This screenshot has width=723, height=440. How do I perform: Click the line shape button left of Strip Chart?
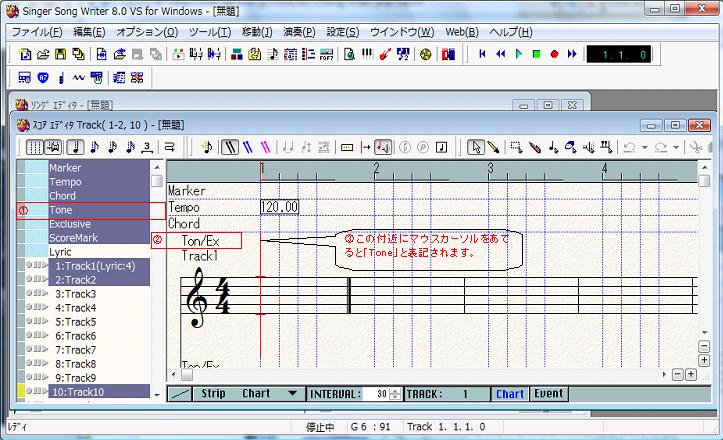click(179, 394)
